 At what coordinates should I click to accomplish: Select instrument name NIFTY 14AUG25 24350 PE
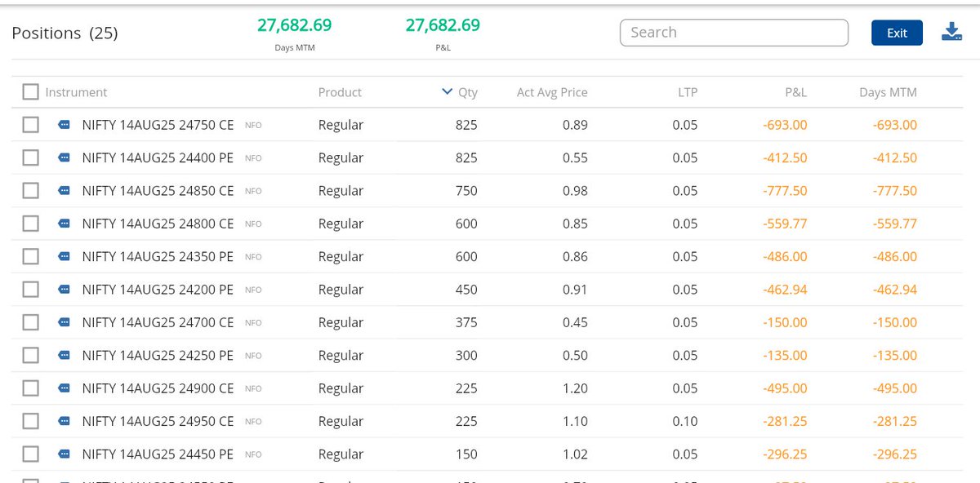click(x=158, y=256)
